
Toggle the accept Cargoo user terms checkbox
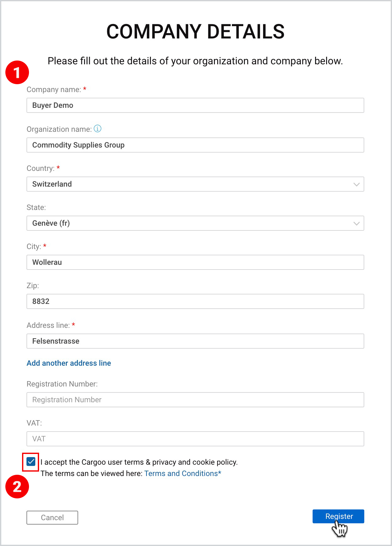pos(31,462)
